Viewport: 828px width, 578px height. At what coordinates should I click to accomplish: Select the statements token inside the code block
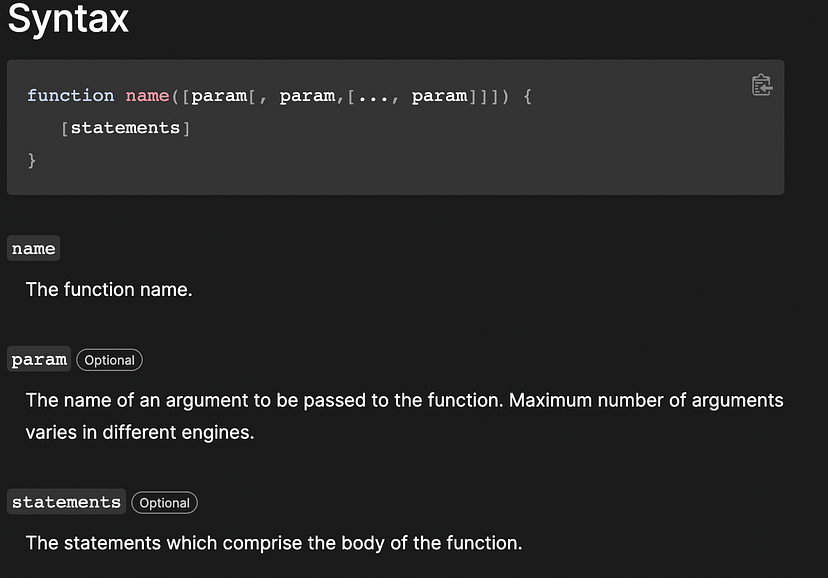125,127
